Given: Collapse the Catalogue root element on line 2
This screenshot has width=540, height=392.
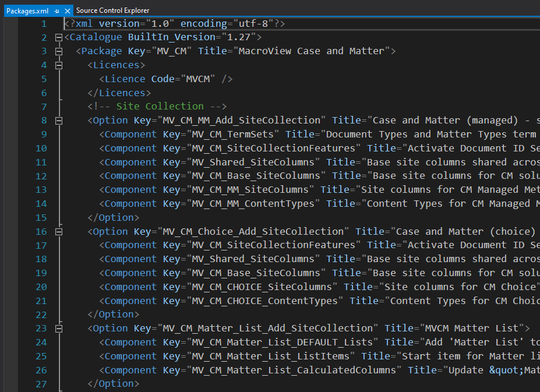Looking at the screenshot, I should point(59,37).
